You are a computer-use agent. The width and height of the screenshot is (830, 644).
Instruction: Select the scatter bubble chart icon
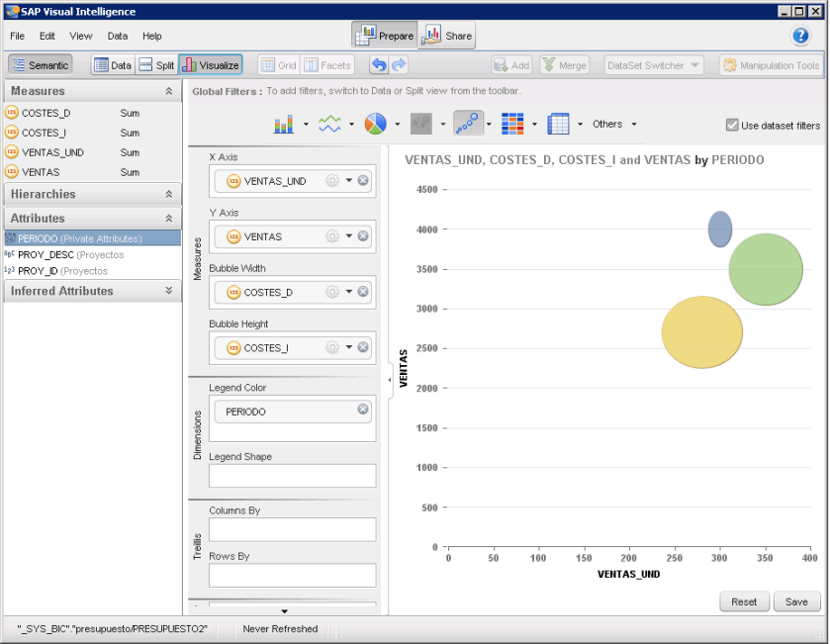[x=467, y=124]
